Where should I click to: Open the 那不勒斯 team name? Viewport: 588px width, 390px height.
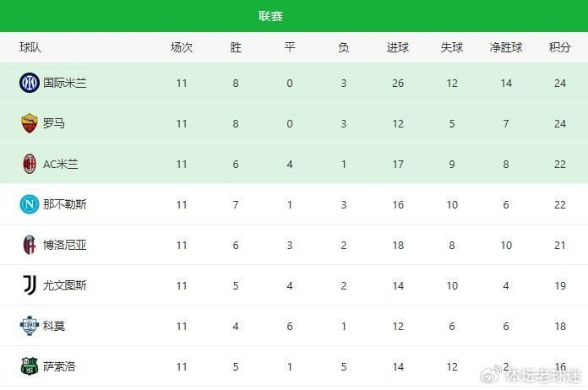coord(65,204)
